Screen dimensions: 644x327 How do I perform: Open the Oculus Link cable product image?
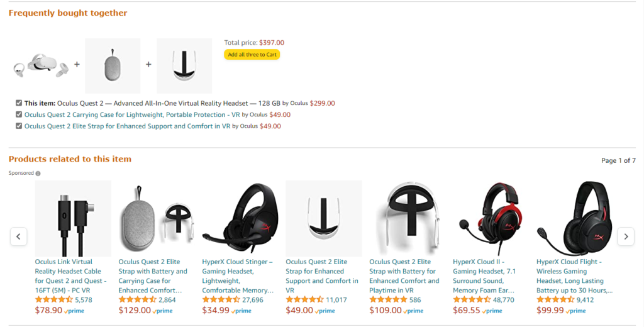(x=73, y=218)
